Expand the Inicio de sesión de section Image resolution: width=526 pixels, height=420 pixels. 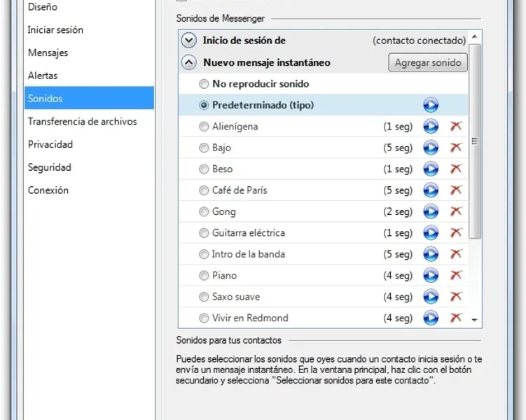click(188, 41)
